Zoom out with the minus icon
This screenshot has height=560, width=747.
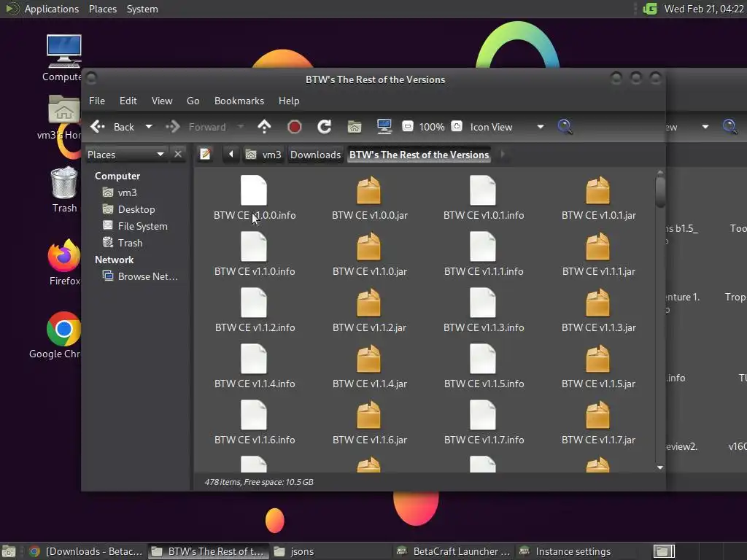407,127
